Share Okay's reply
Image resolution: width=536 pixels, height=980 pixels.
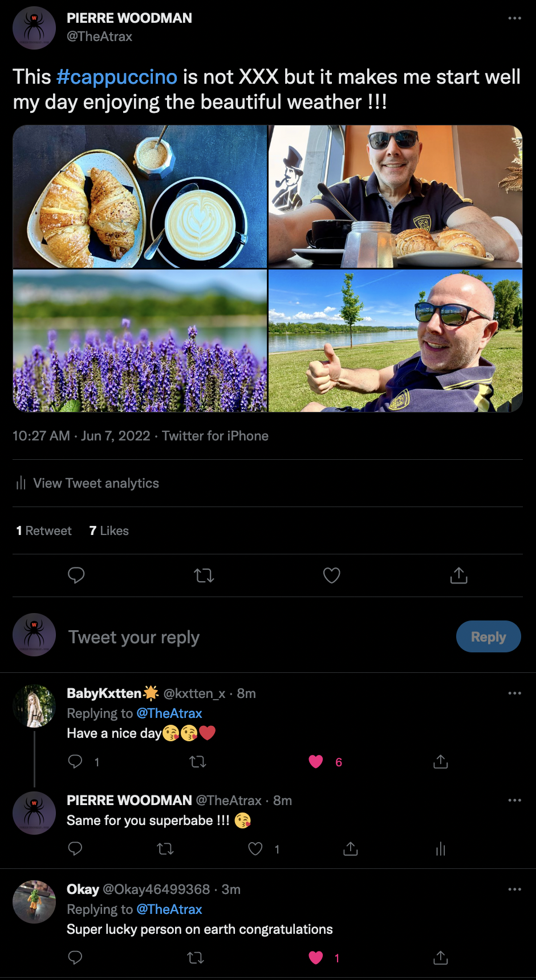(x=440, y=958)
